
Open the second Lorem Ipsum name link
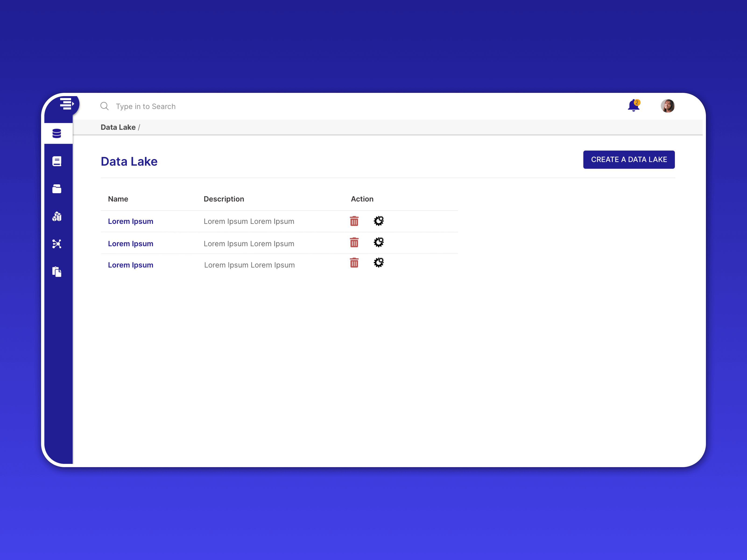coord(130,244)
